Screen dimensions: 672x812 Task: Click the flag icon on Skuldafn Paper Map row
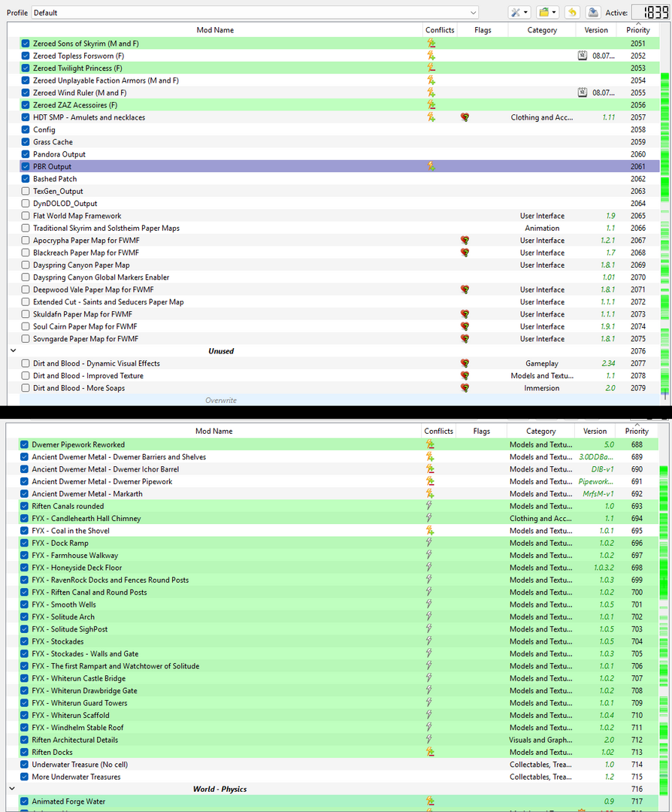point(465,314)
